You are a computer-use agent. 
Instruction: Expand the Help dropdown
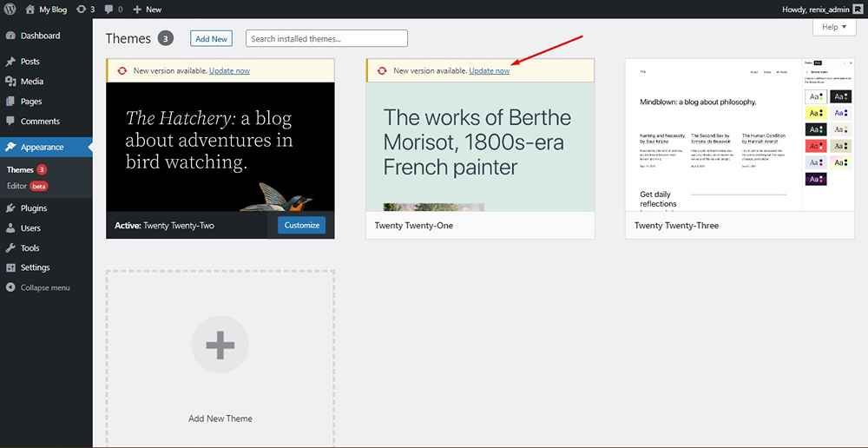pyautogui.click(x=834, y=27)
